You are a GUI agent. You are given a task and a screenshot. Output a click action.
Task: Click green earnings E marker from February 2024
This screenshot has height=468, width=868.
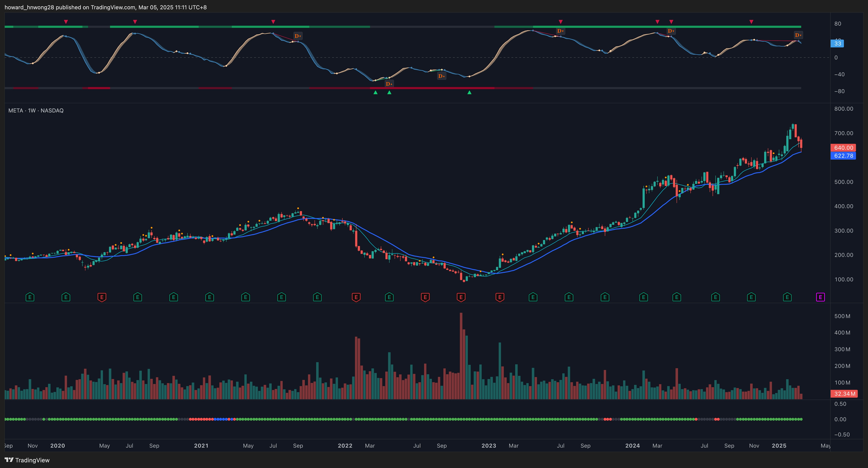click(x=644, y=297)
